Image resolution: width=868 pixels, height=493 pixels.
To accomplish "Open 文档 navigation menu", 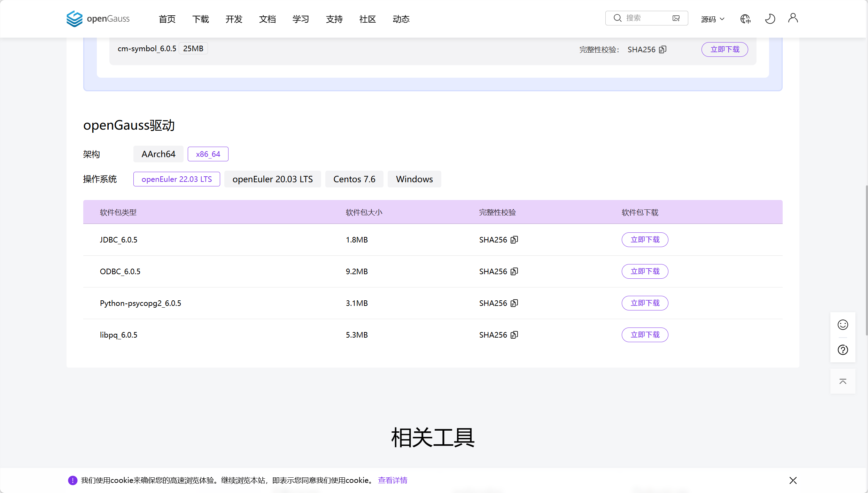I will [268, 19].
